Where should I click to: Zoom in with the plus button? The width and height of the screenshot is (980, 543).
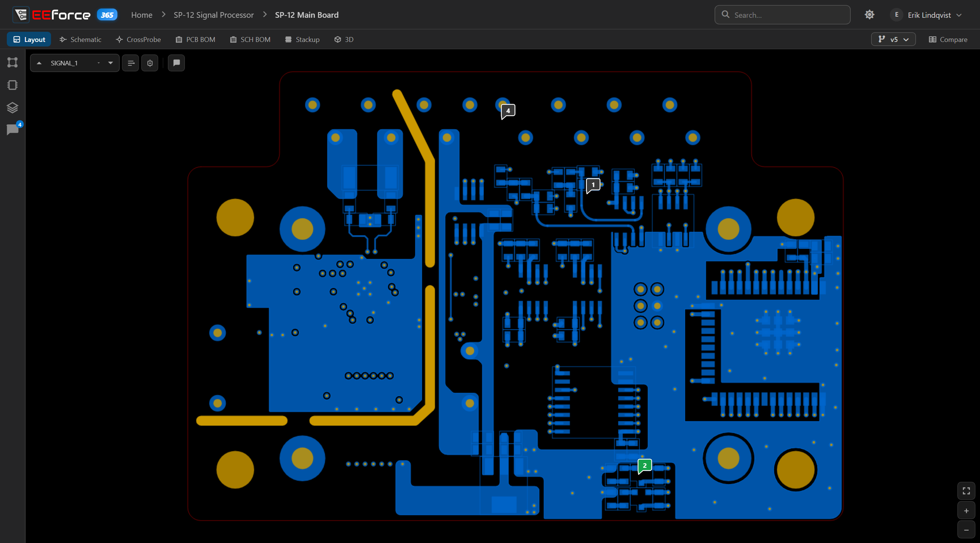[966, 511]
